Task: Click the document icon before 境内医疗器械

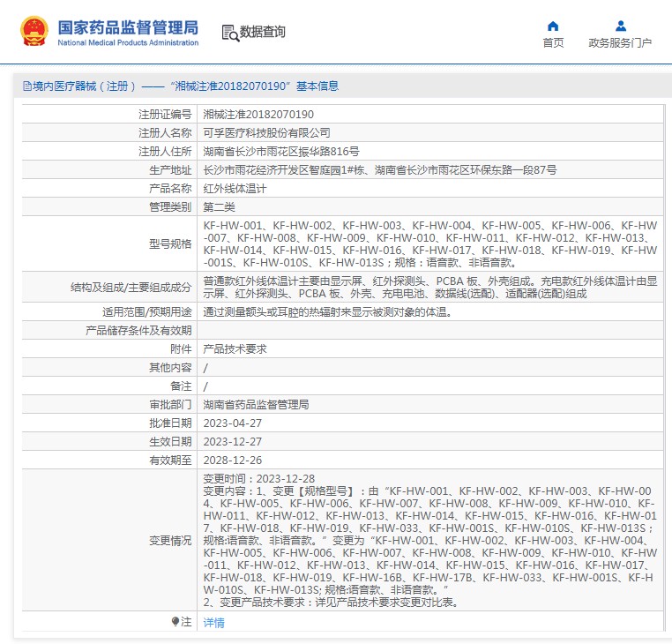Action: (x=27, y=86)
